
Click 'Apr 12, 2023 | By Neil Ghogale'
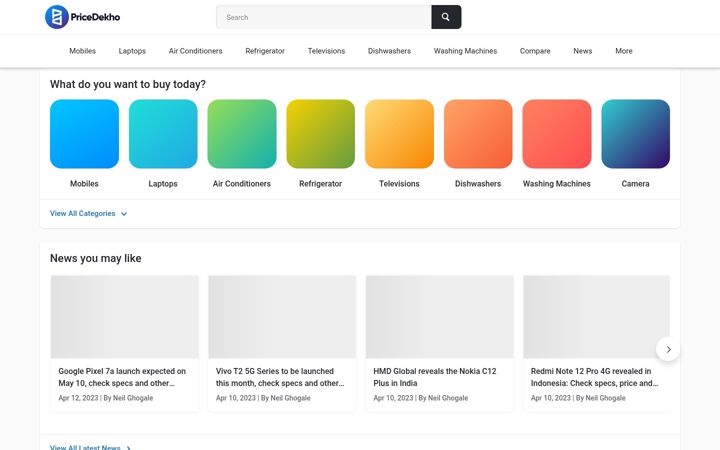pyautogui.click(x=106, y=398)
